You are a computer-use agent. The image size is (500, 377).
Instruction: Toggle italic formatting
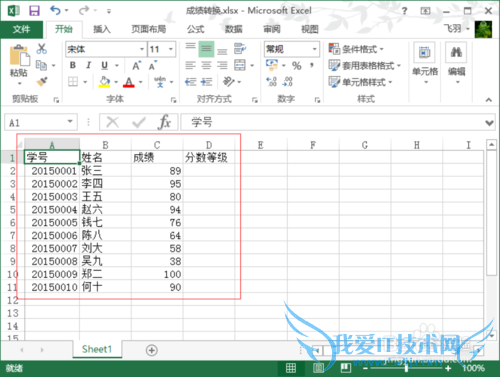coord(88,65)
